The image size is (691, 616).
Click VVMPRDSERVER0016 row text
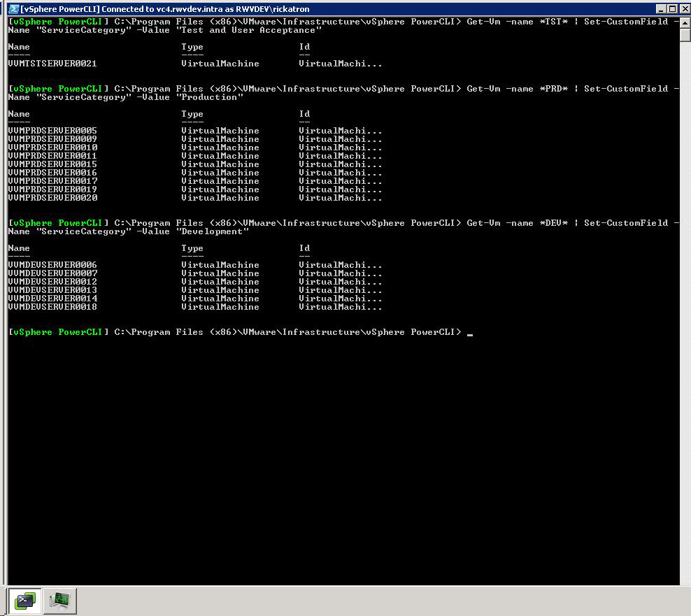click(52, 173)
